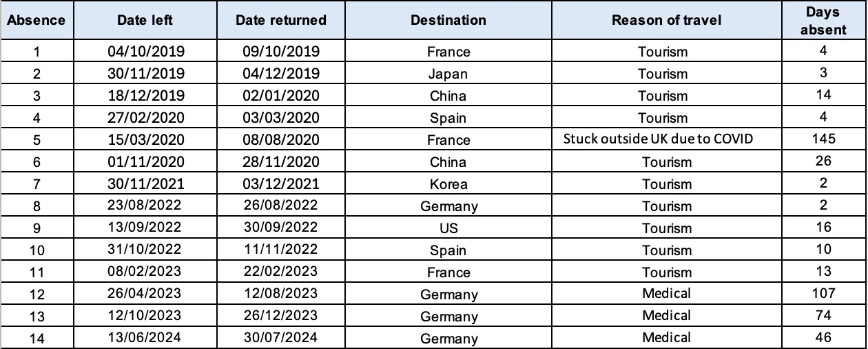Click the US destination cell

pyautogui.click(x=448, y=228)
